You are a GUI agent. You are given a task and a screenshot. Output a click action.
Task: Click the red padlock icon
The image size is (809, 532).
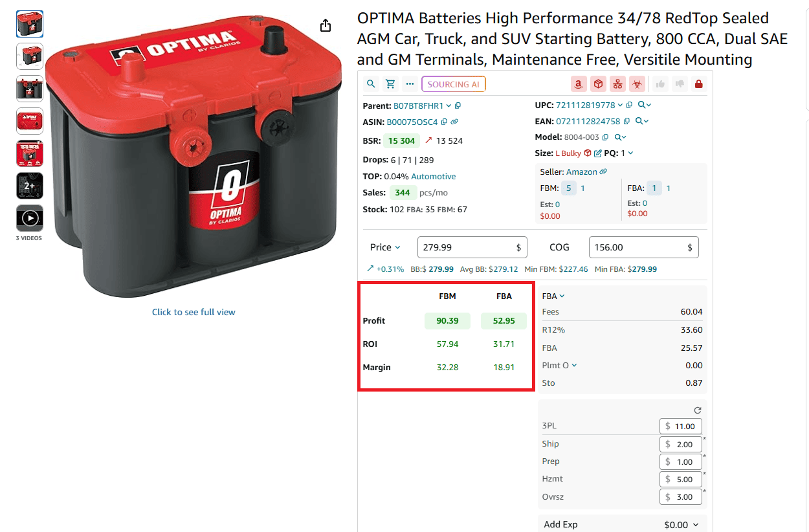[x=698, y=84]
